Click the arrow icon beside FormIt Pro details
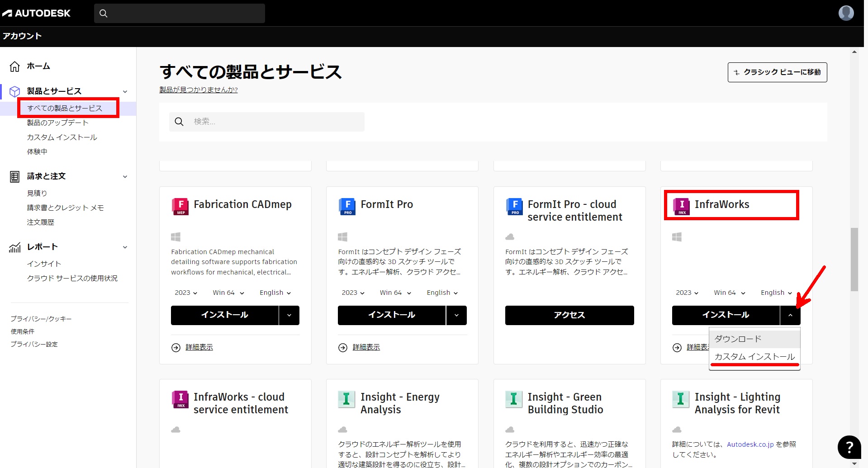This screenshot has height=468, width=868. (343, 348)
